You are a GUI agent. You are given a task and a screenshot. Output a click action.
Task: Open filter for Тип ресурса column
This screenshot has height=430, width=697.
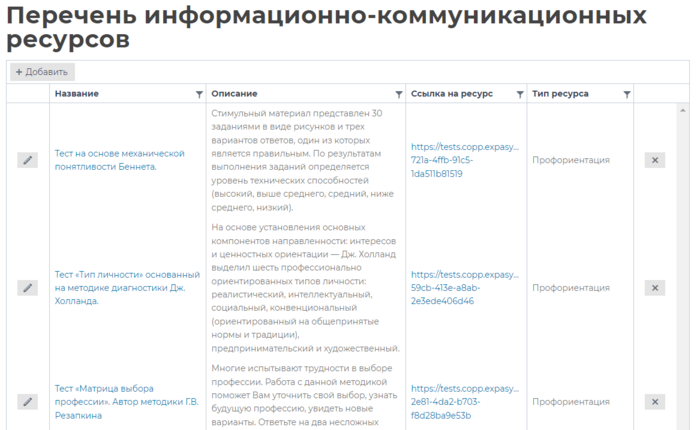point(627,94)
